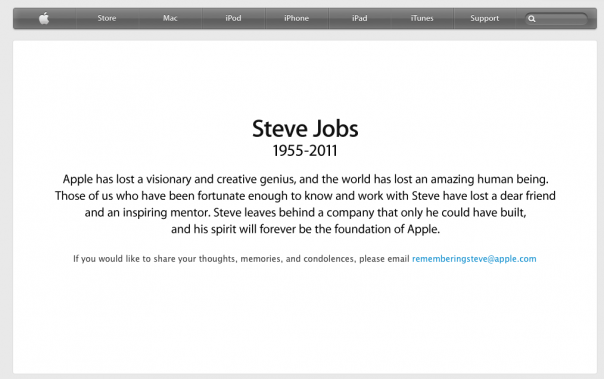The image size is (604, 379).
Task: Click the 'If you would like to share' text
Action: [x=241, y=259]
